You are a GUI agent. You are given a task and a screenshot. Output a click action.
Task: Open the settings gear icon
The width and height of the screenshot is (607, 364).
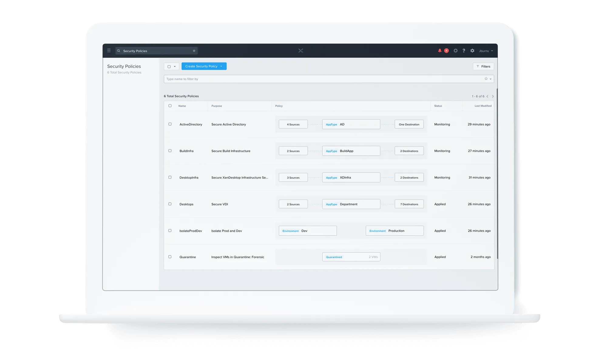[472, 51]
